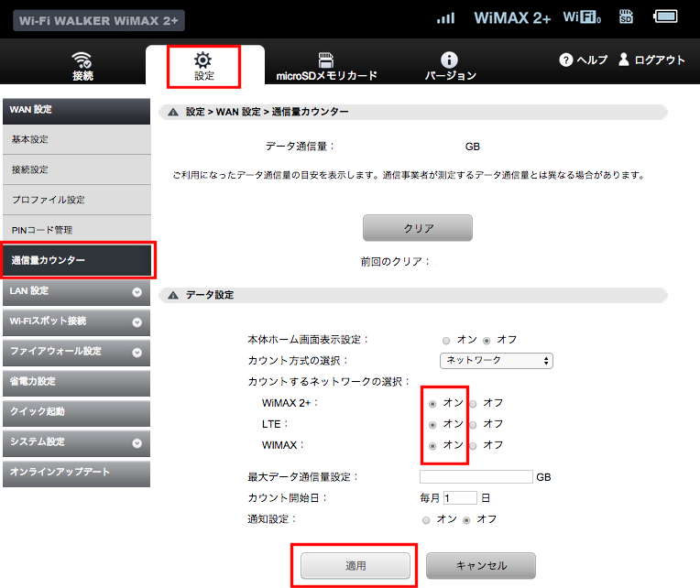Click the 設定 > WAN 設定 breadcrumb text

(x=223, y=112)
